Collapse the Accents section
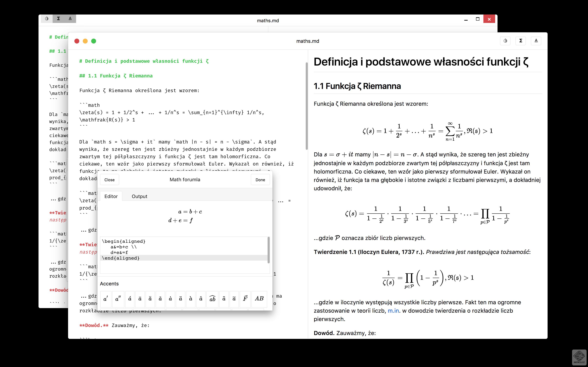 (109, 283)
